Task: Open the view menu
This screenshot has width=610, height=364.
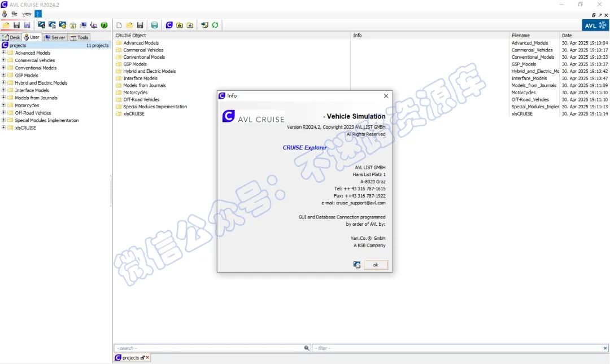Action: pyautogui.click(x=27, y=14)
